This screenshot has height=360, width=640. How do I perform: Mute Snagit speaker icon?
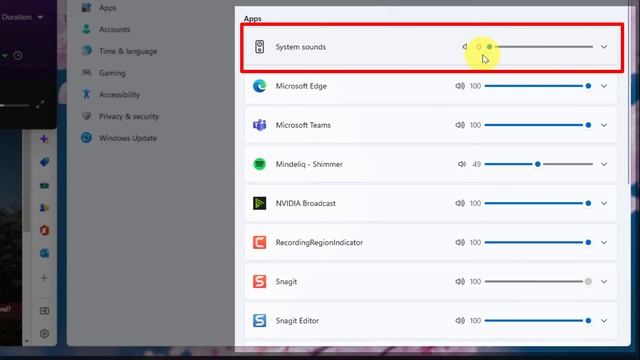[460, 282]
